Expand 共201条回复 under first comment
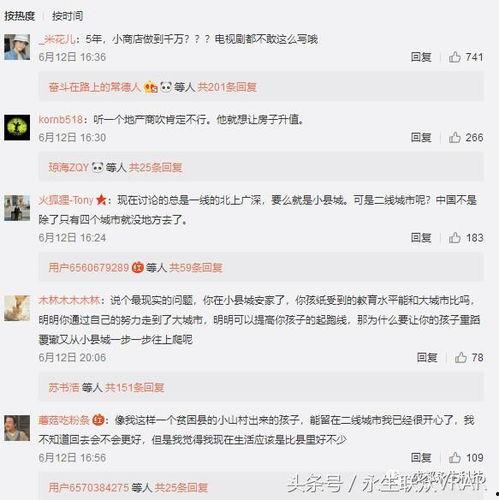Screen dimensions: 499x500 [227, 87]
